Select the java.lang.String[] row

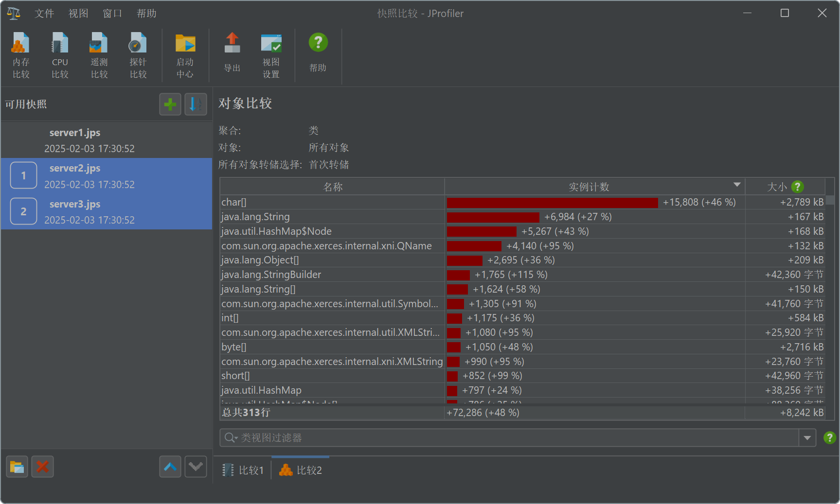(523, 289)
